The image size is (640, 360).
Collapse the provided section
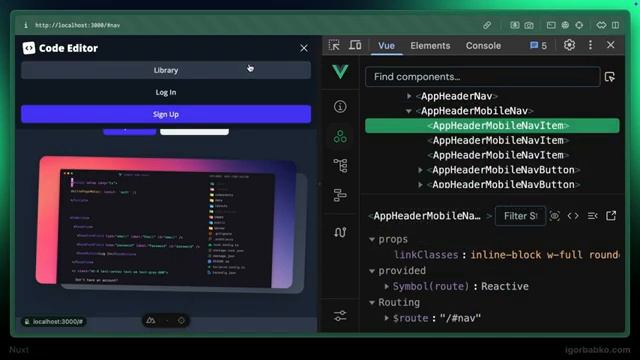coord(372,271)
